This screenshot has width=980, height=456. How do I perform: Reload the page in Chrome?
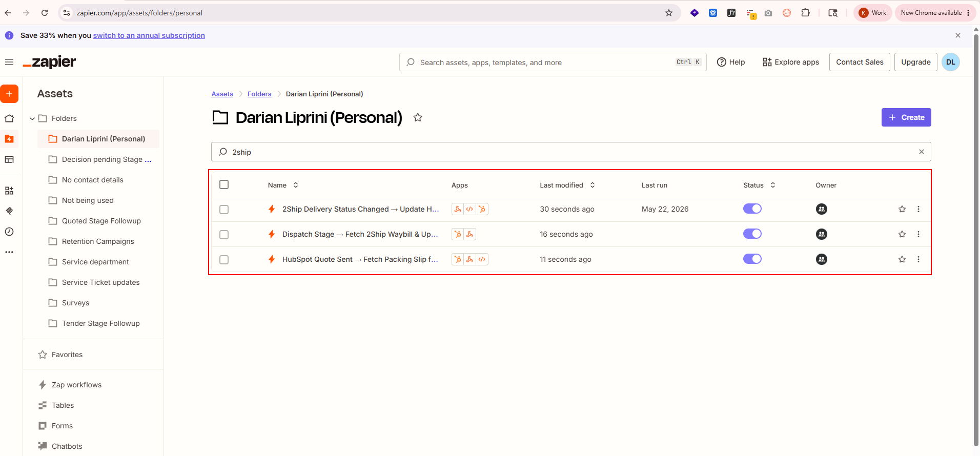coord(45,13)
